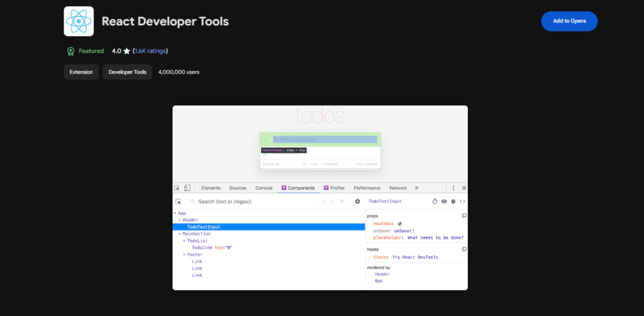
Task: Select the Active filter in todos footer
Action: click(314, 164)
